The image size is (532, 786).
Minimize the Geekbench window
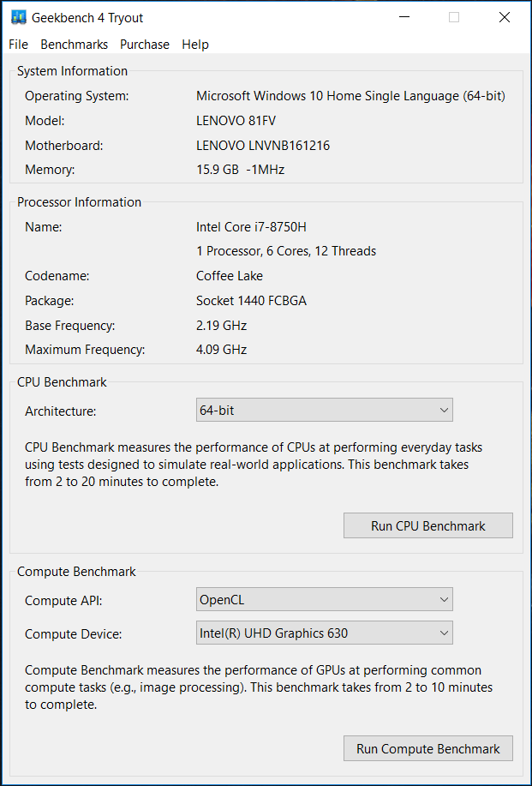click(x=403, y=17)
